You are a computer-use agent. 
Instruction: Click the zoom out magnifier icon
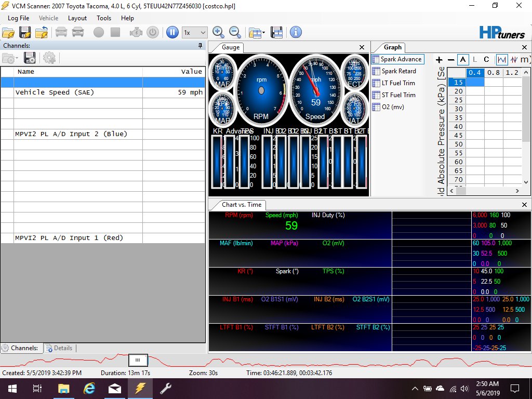pos(235,32)
